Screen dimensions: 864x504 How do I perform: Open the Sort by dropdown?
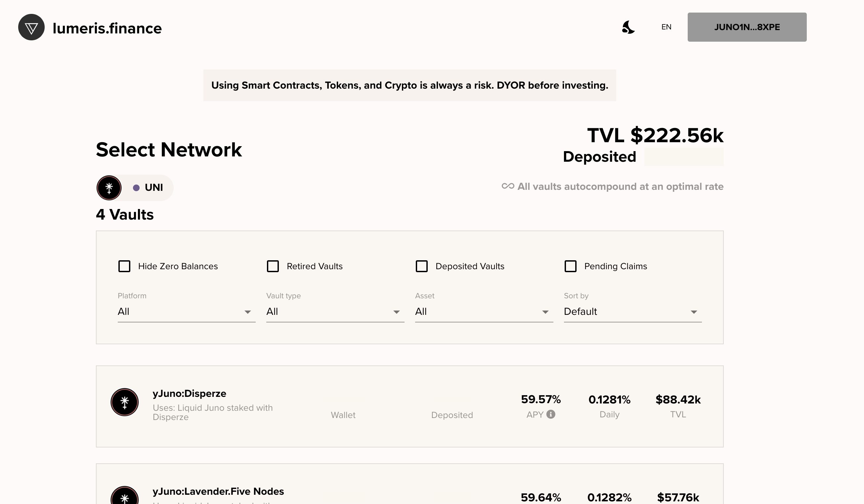point(632,312)
